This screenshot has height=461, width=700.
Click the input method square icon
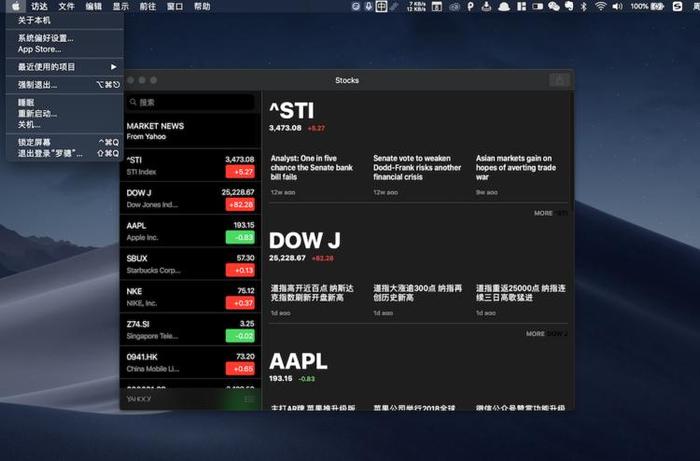(381, 6)
